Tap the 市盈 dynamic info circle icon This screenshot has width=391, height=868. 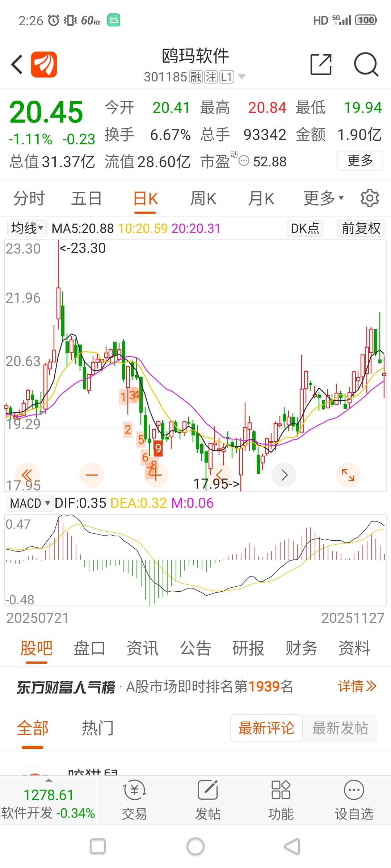[x=244, y=161]
